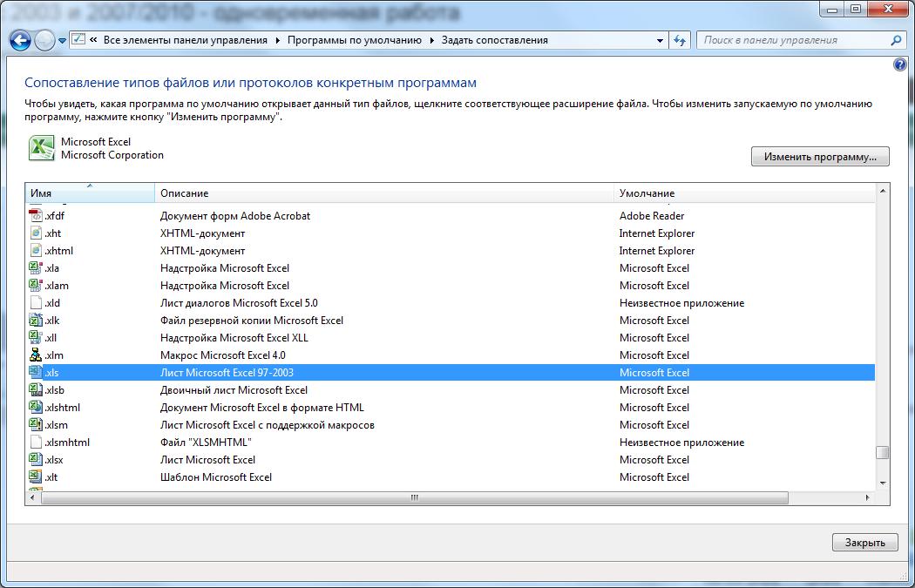This screenshot has width=915, height=588.
Task: Click the Forward navigation arrow
Action: coord(45,41)
